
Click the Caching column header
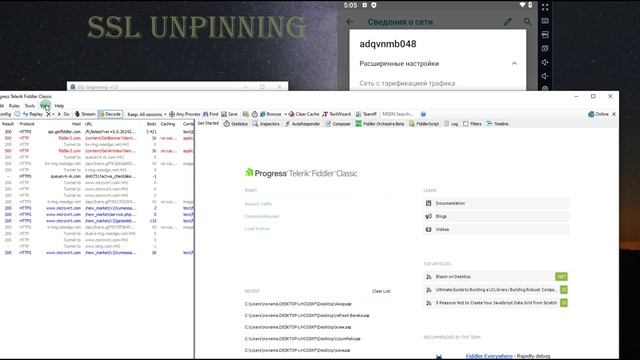pos(168,124)
